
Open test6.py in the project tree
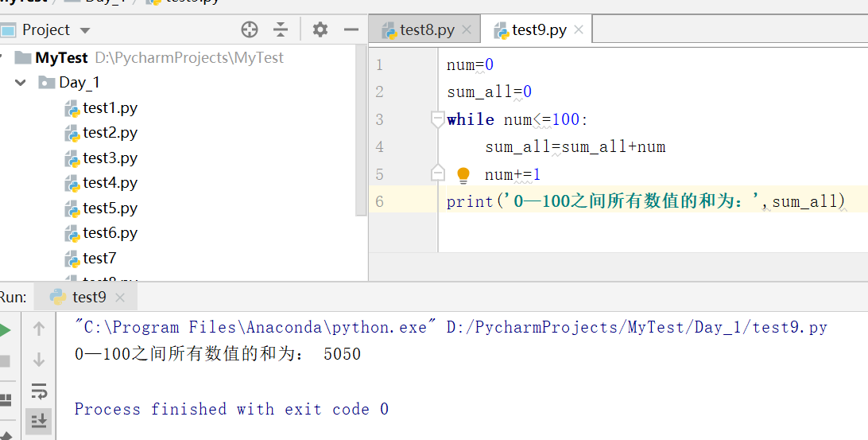(x=110, y=233)
